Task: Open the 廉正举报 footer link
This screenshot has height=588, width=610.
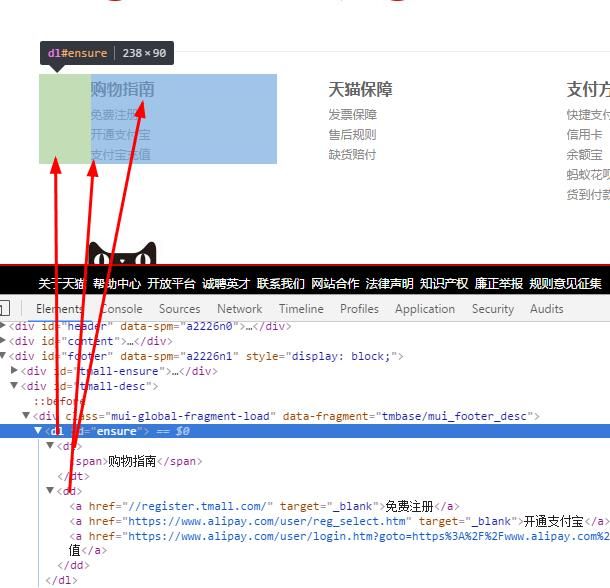Action: [499, 284]
